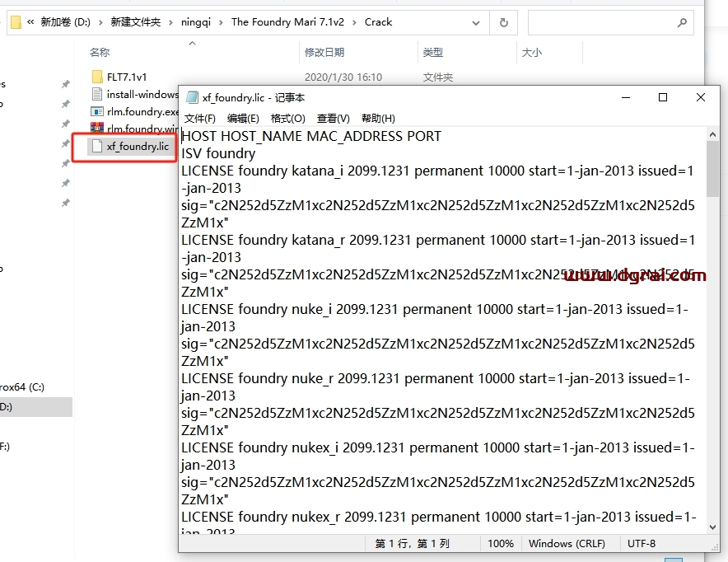728x562 pixels.
Task: Place cursor on the HOST HOST_NAME MAC_ADDRESS PORT line
Action: click(x=311, y=136)
